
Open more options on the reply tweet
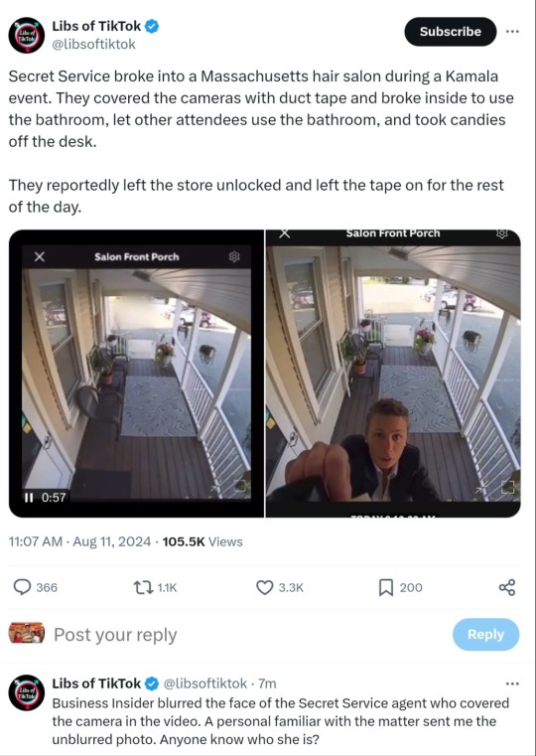[512, 683]
